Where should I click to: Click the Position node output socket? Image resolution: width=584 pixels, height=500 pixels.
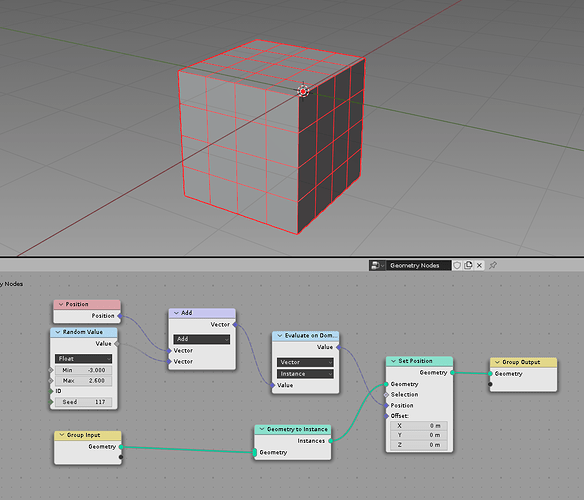coord(120,316)
